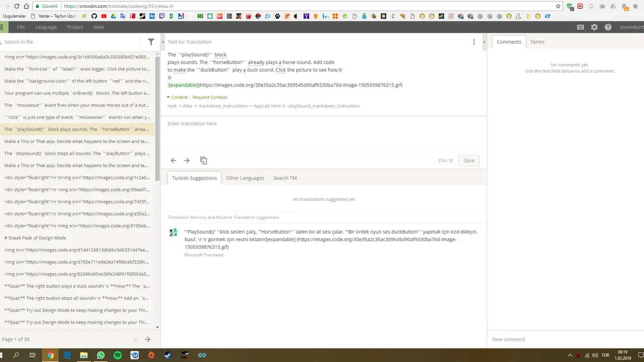Open Microsoft Edge from the taskbar
644x362 pixels.
[x=67, y=355]
